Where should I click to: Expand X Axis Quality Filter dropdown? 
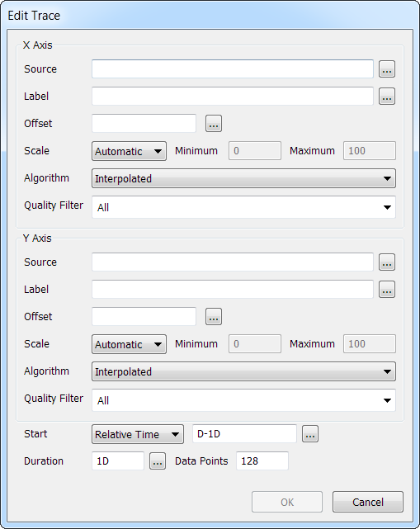point(243,207)
